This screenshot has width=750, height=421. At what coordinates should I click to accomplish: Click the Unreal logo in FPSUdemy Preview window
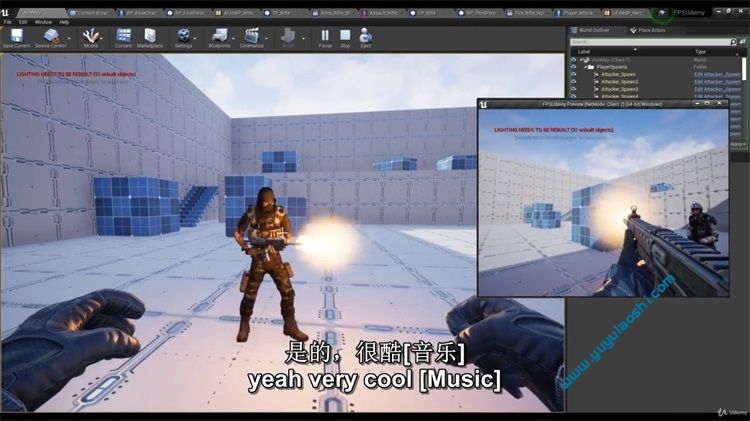coord(484,104)
